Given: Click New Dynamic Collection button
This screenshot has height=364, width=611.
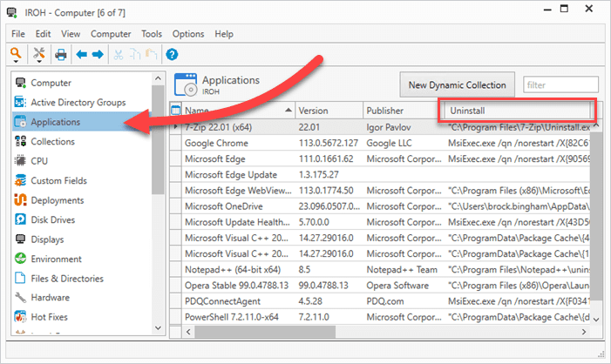Looking at the screenshot, I should pos(457,84).
